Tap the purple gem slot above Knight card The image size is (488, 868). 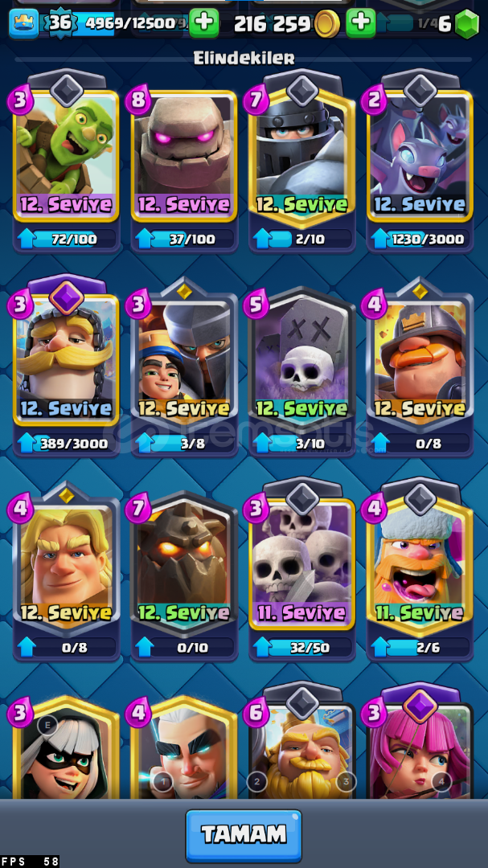67,297
